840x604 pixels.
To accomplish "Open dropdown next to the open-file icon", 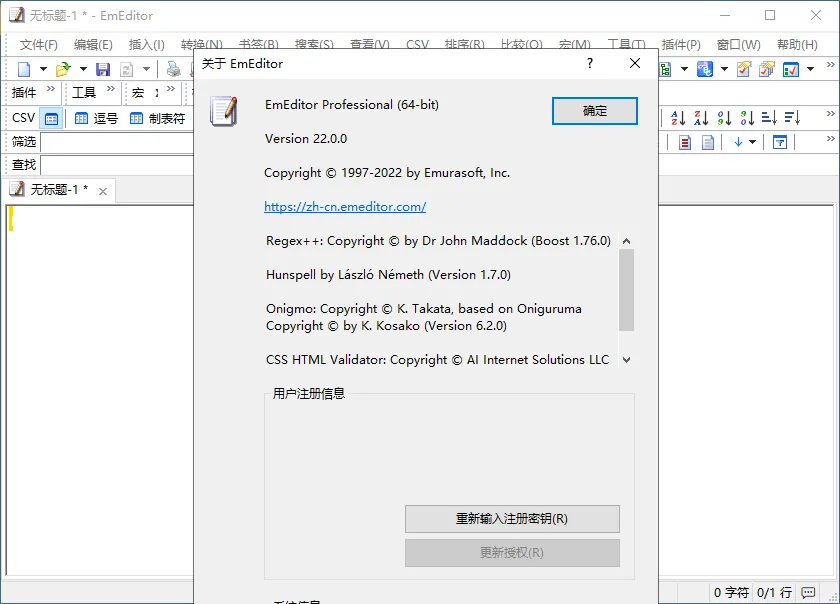I will click(83, 69).
